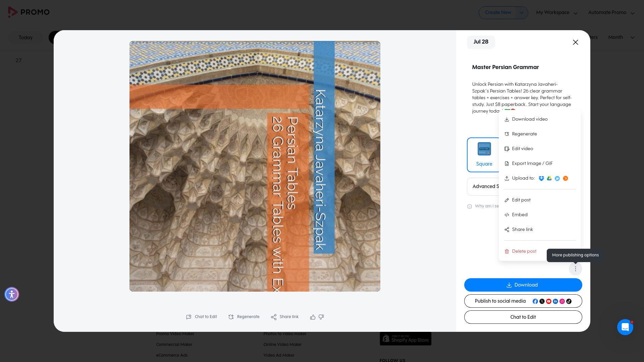Click the PROMO logo
Image resolution: width=644 pixels, height=362 pixels.
click(29, 12)
